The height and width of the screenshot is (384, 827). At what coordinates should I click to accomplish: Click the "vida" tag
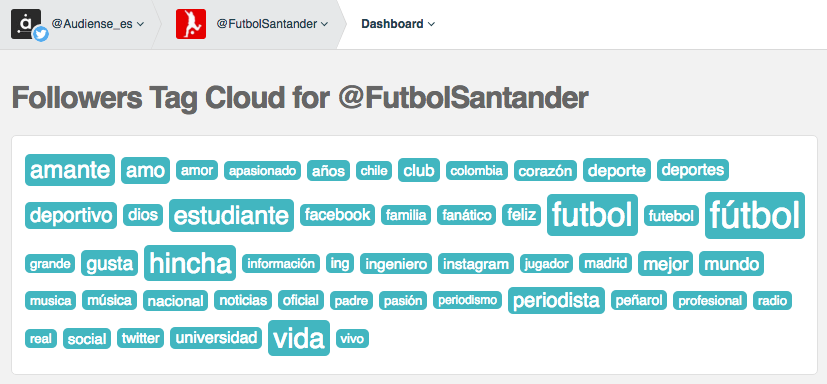click(299, 338)
